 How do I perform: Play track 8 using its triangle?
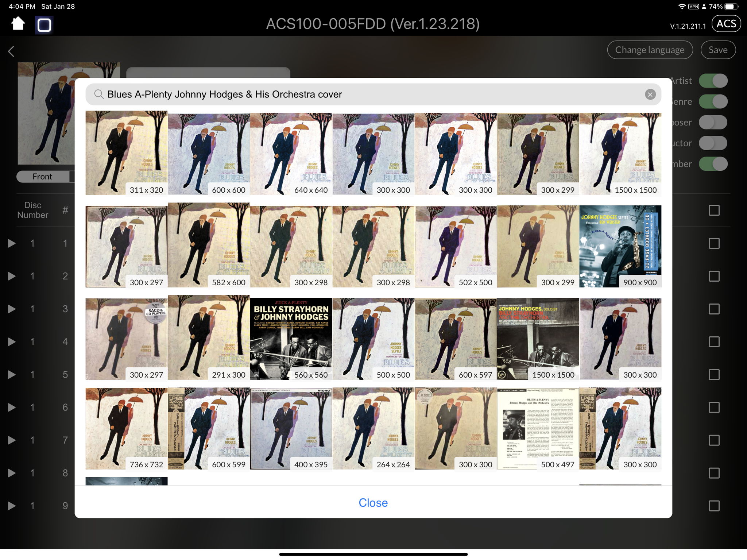point(12,473)
